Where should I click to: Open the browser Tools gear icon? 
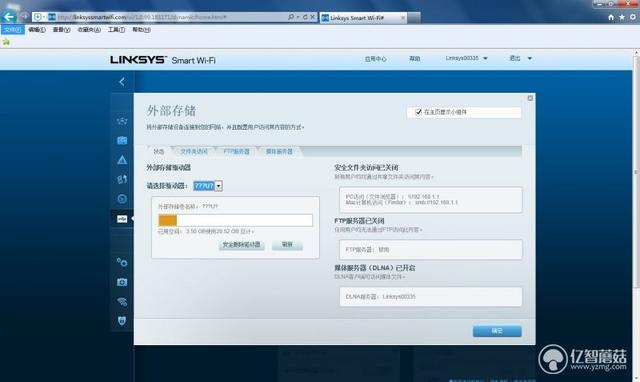[x=633, y=17]
